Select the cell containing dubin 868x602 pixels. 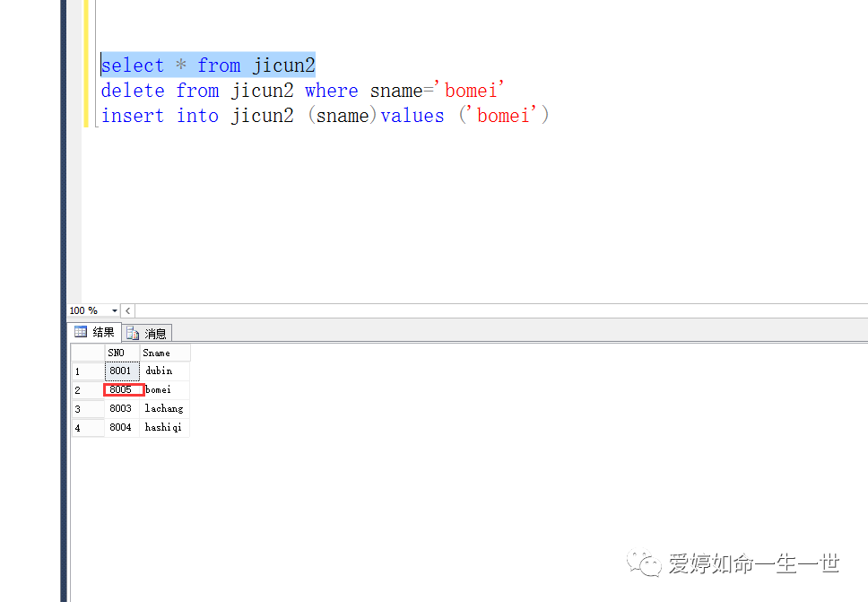[165, 371]
